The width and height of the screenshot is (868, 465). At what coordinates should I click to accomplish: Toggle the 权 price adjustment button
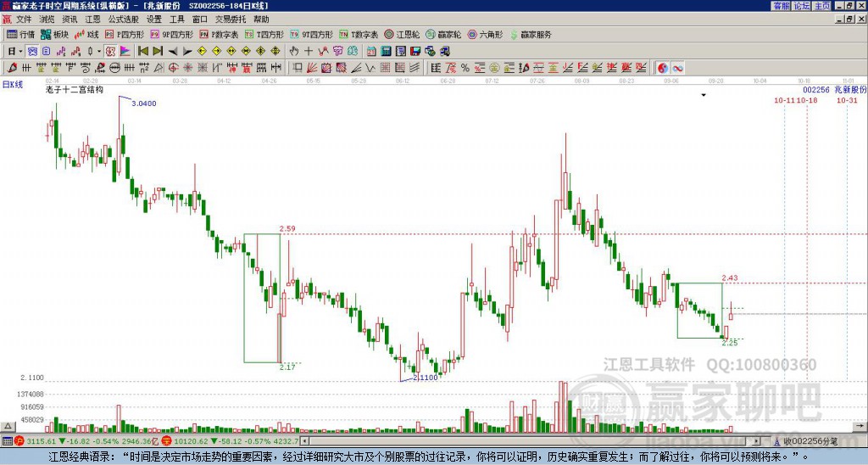point(110,51)
